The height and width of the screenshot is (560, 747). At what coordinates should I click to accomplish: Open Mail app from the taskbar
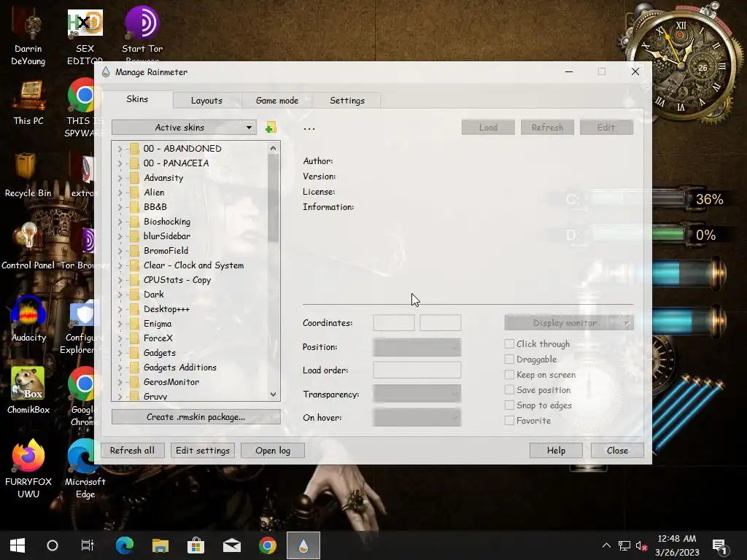[231, 545]
